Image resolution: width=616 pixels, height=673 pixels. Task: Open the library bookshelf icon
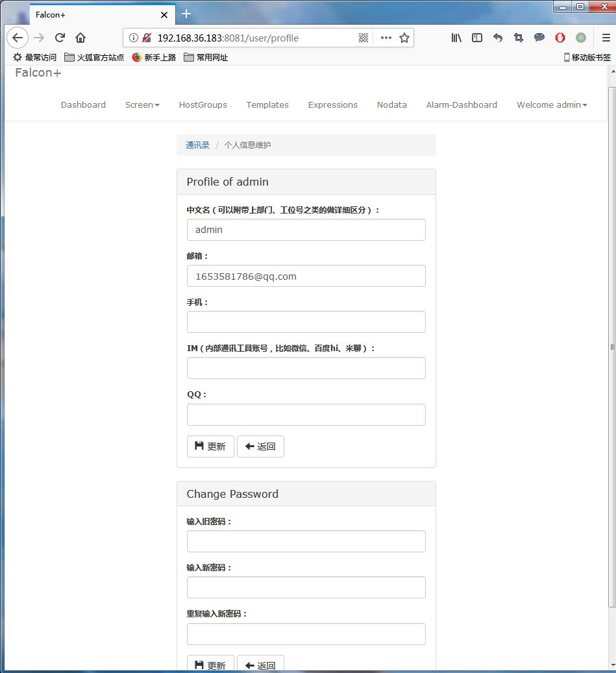click(456, 38)
